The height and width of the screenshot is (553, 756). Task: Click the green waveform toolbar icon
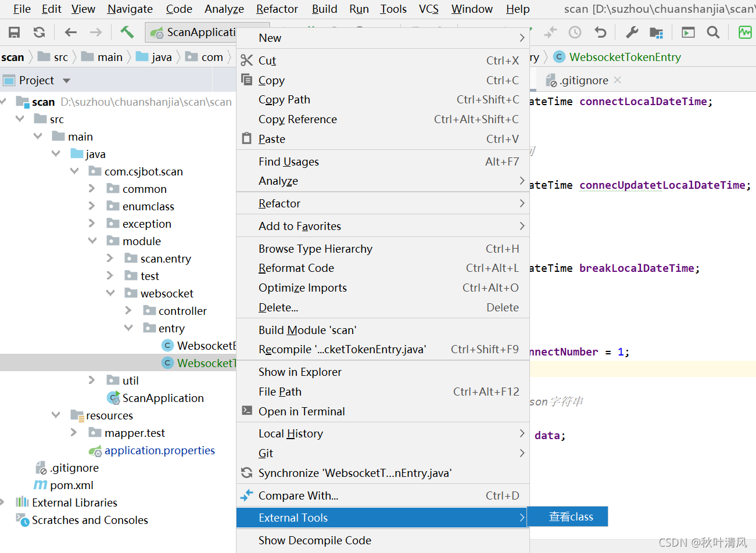click(x=745, y=33)
